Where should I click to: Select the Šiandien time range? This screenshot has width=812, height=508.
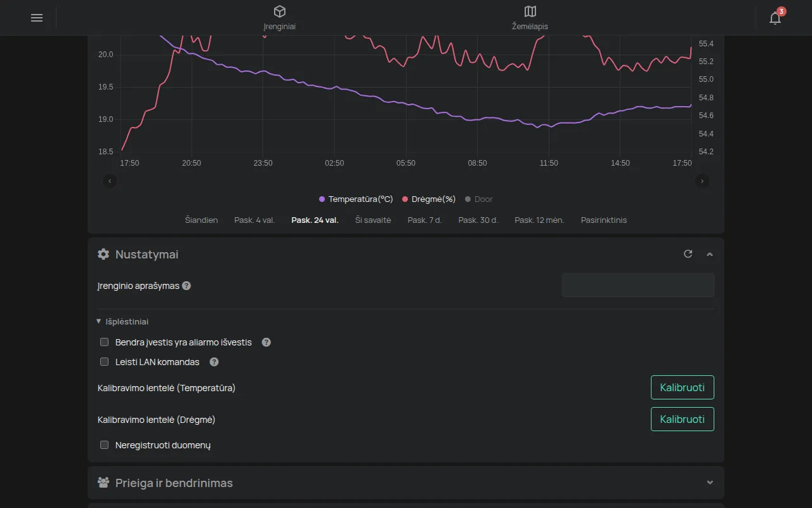click(201, 220)
